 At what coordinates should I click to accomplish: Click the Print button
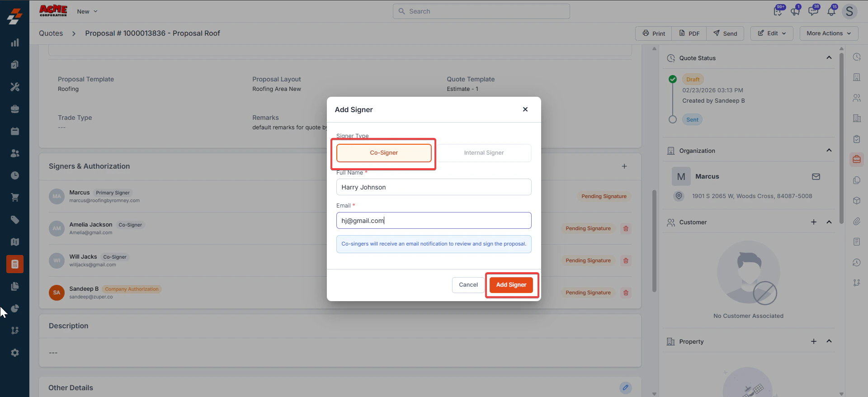click(x=653, y=33)
